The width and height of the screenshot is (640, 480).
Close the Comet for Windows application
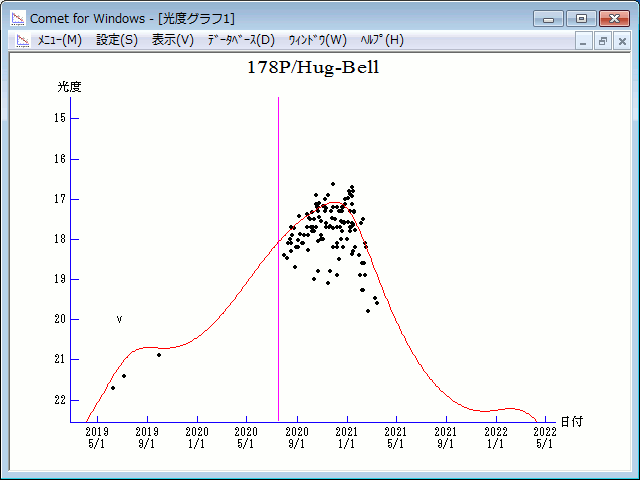pyautogui.click(x=614, y=19)
